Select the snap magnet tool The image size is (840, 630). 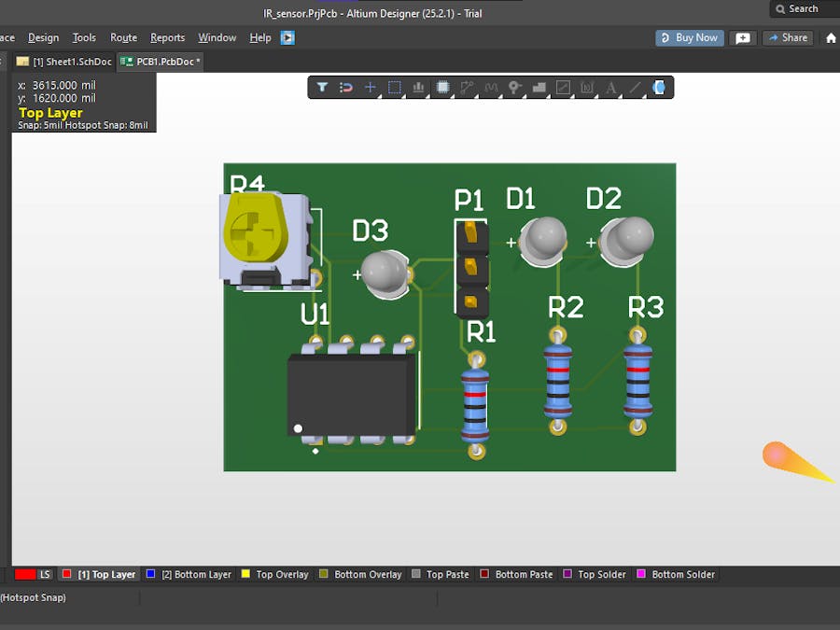346,88
